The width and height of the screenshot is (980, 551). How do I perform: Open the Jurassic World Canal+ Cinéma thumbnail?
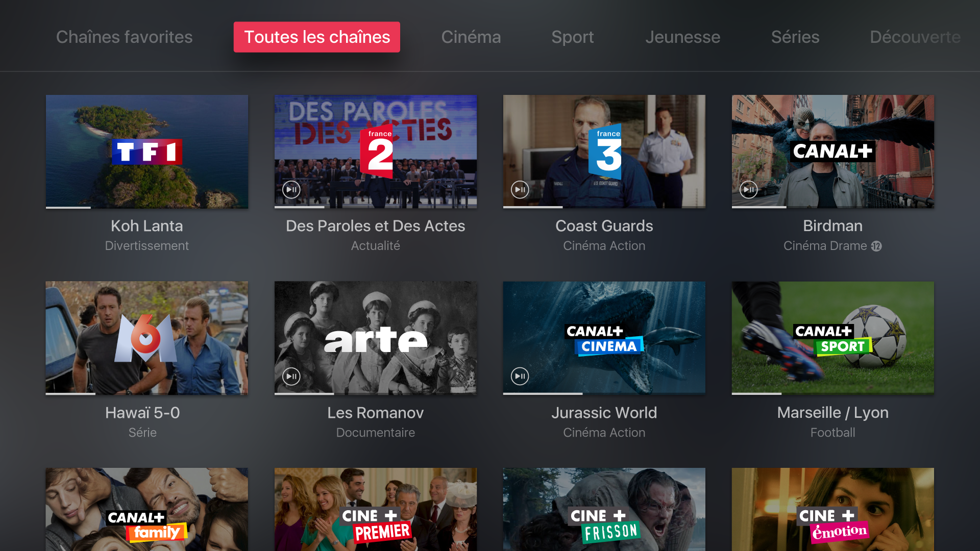click(x=605, y=337)
